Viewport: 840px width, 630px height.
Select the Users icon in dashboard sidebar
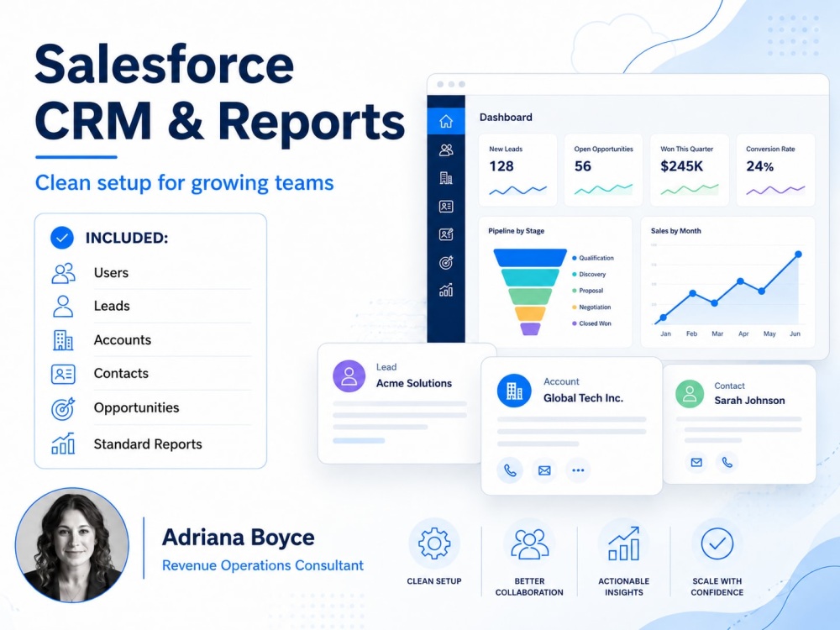[x=446, y=150]
